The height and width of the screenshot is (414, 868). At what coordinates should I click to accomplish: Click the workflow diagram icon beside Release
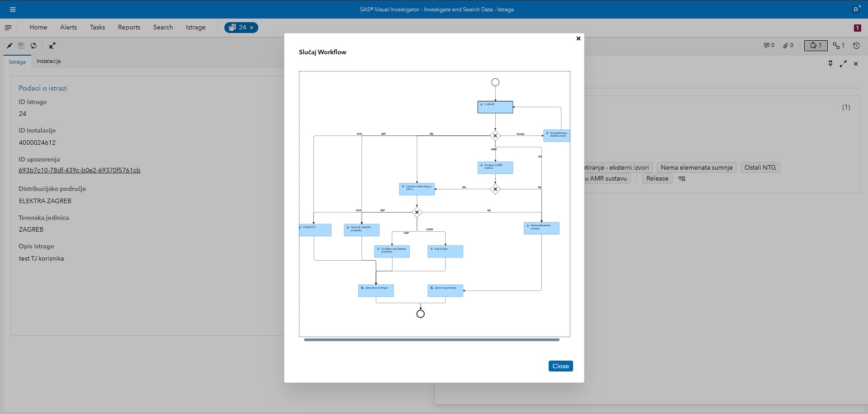click(x=682, y=179)
